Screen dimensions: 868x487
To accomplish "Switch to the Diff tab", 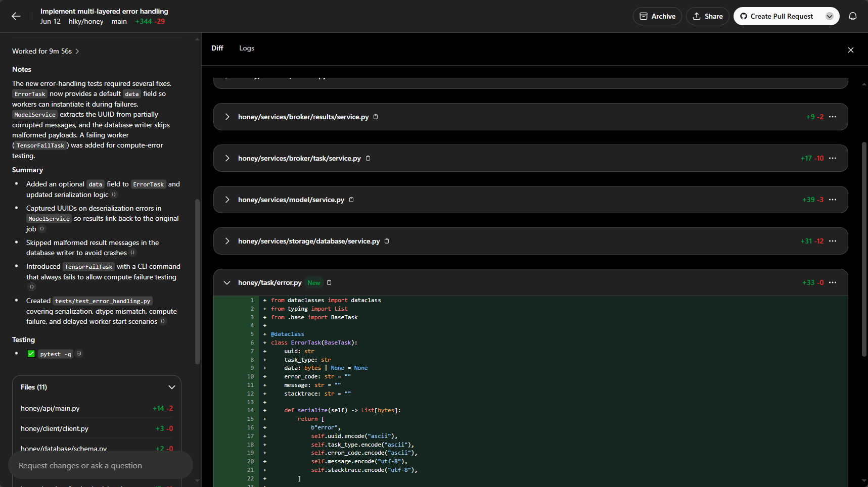I will pos(217,48).
